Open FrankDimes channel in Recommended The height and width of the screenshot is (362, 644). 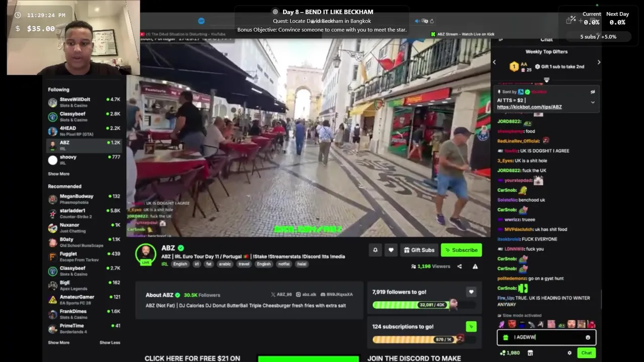[85, 314]
